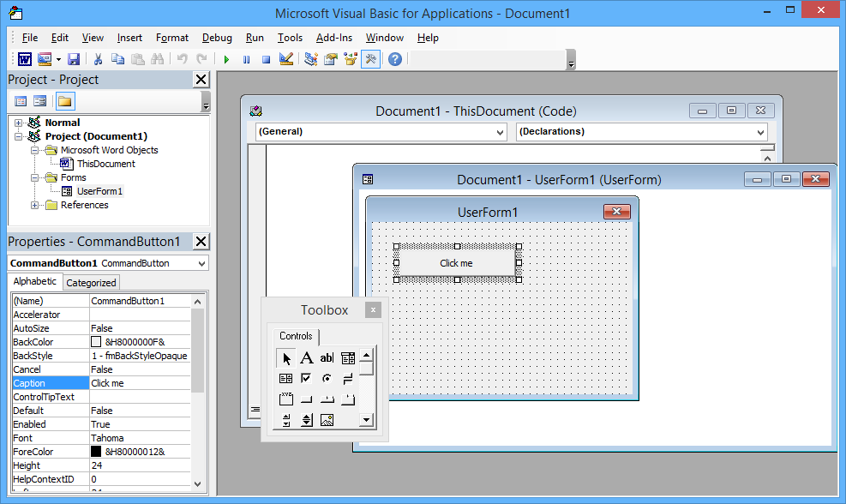Image resolution: width=846 pixels, height=504 pixels.
Task: Save the document with the floppy disk icon
Action: click(x=74, y=59)
